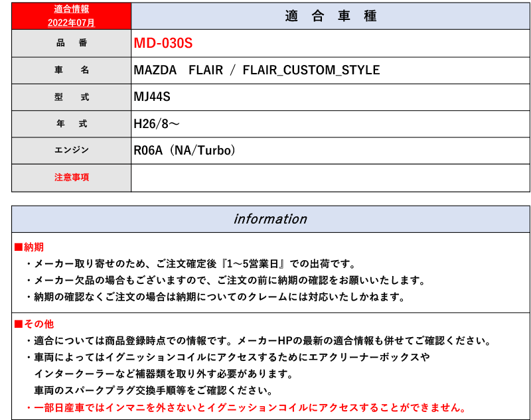Select the red ■その他 heading
The height and width of the screenshot is (420, 531).
tap(34, 324)
